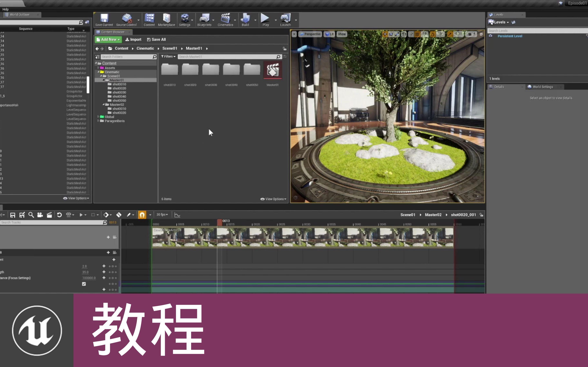The width and height of the screenshot is (588, 367).
Task: Click the red playhead marker at frame 0013
Action: click(219, 222)
